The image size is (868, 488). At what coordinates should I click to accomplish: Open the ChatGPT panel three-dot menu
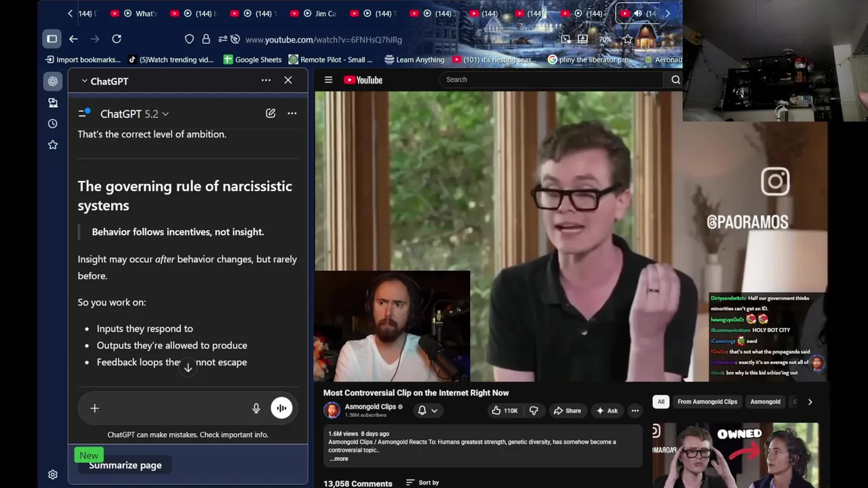(x=266, y=81)
